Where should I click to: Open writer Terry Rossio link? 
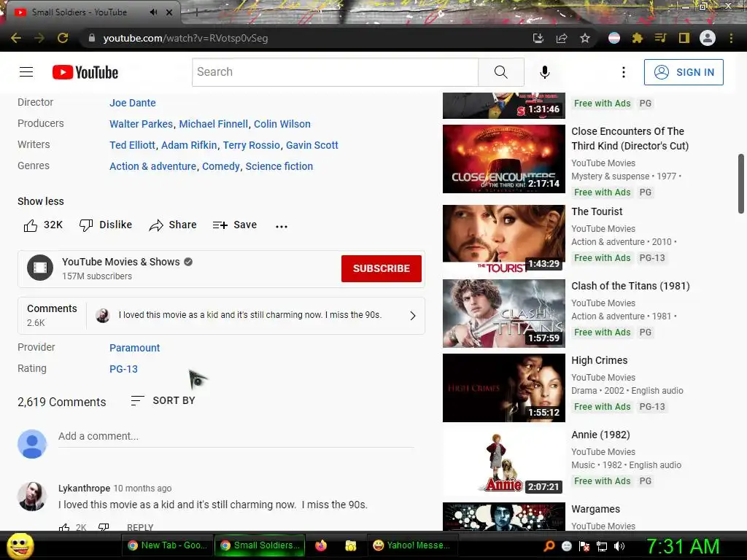252,145
